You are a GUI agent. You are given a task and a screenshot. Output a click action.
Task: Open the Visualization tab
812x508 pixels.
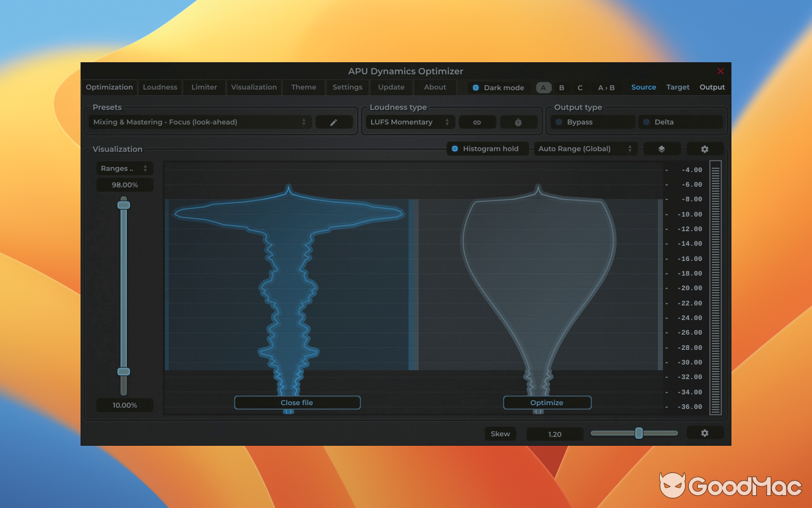tap(254, 87)
